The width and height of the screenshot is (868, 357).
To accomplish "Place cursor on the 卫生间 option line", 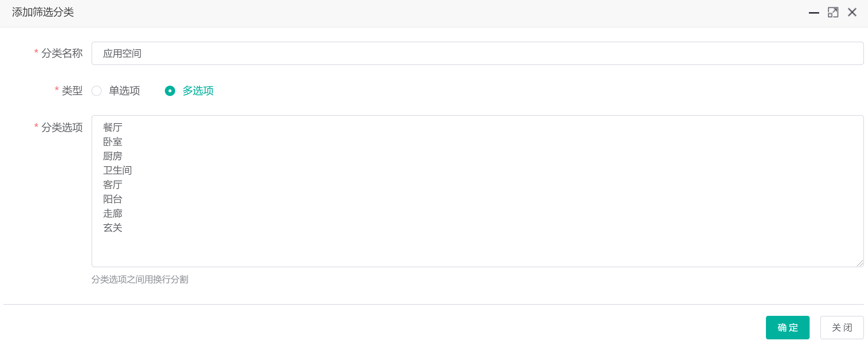I will (117, 171).
